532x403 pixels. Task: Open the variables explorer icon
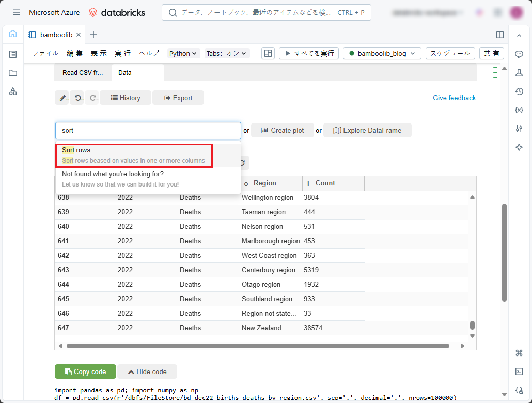(519, 110)
